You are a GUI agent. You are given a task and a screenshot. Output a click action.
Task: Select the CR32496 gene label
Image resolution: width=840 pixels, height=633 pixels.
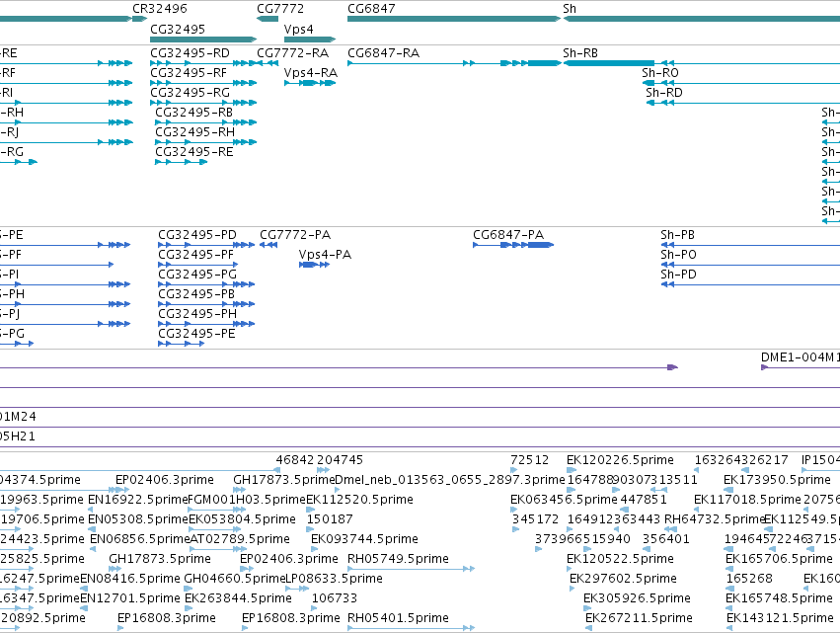pos(160,9)
